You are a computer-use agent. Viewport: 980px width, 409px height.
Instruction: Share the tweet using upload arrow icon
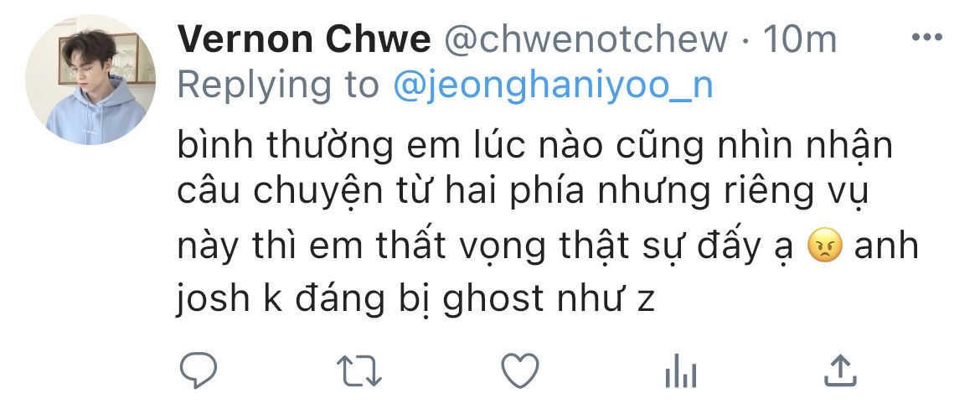point(840,370)
